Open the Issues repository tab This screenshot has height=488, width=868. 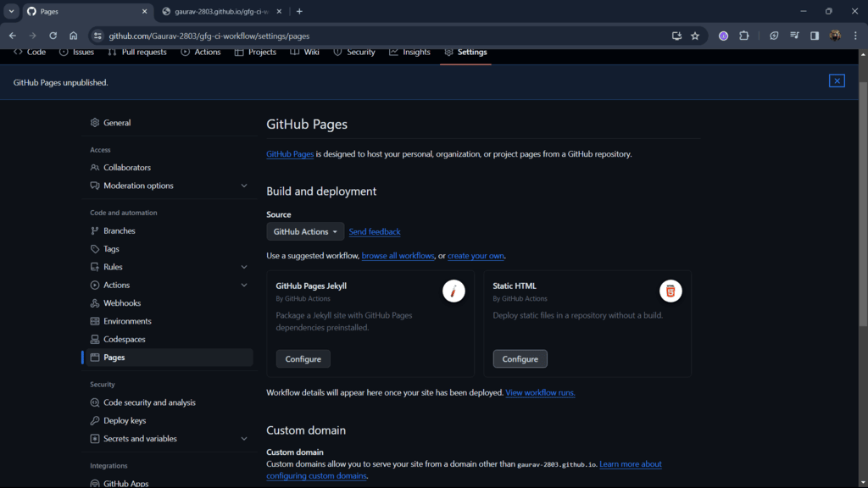pos(77,52)
